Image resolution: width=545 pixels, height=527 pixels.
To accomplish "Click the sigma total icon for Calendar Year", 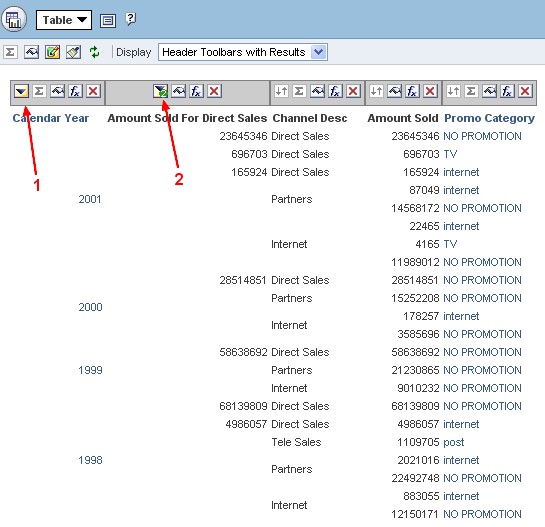I will 39,91.
